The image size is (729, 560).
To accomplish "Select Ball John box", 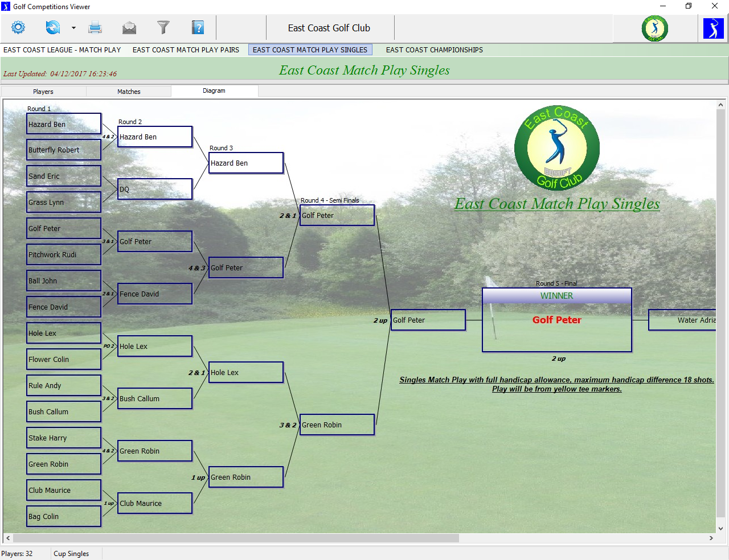I will click(64, 281).
